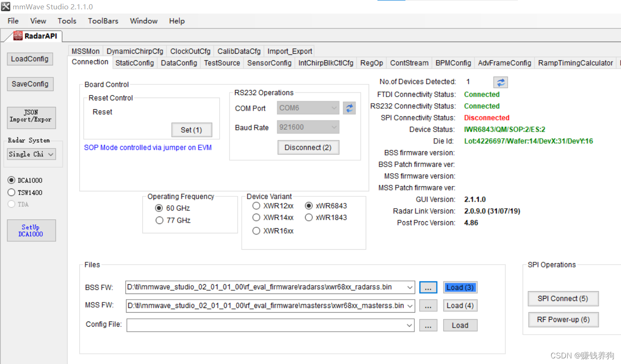Viewport: 621px width, 364px height.
Task: Open the Tools menu
Action: [x=67, y=21]
